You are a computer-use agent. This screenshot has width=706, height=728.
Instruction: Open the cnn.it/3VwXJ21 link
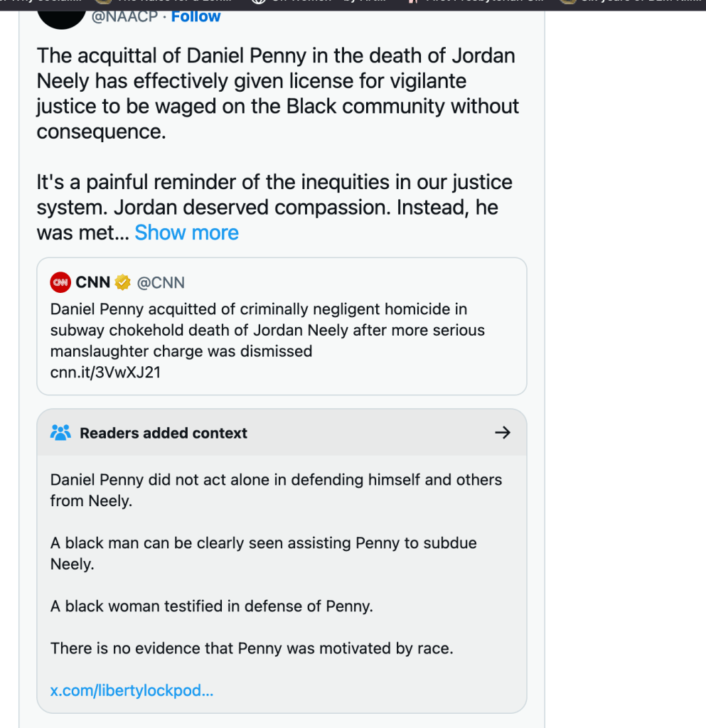click(105, 372)
